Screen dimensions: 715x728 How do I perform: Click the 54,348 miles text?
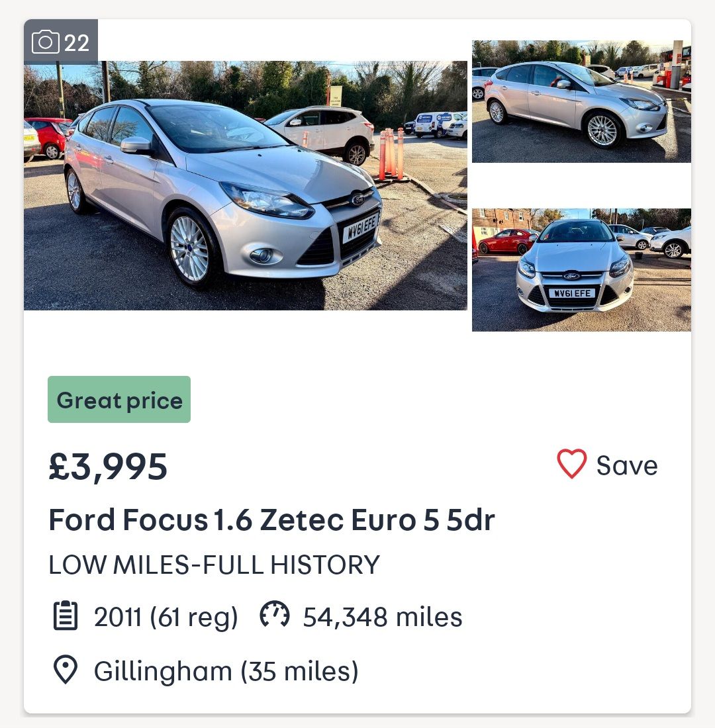383,617
